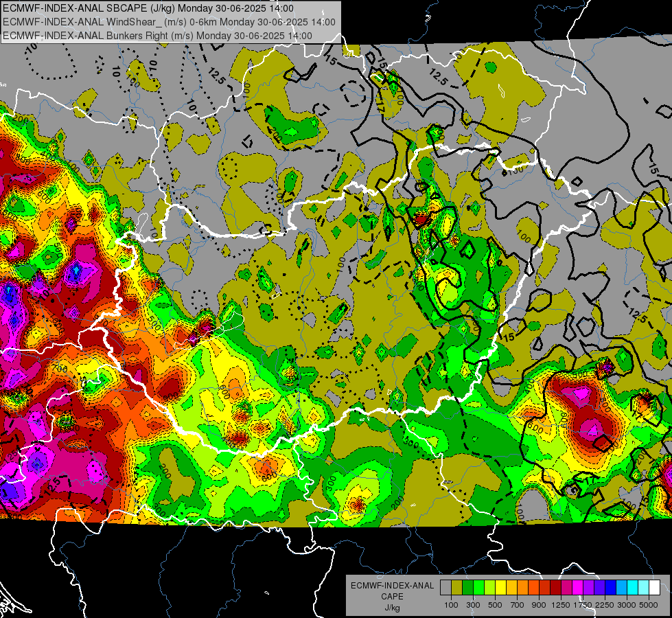Click the legend value 5000
This screenshot has width=672, height=618.
[649, 605]
